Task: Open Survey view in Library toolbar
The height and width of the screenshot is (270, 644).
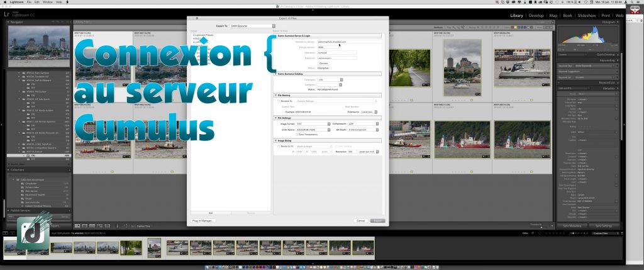Action: [99, 225]
